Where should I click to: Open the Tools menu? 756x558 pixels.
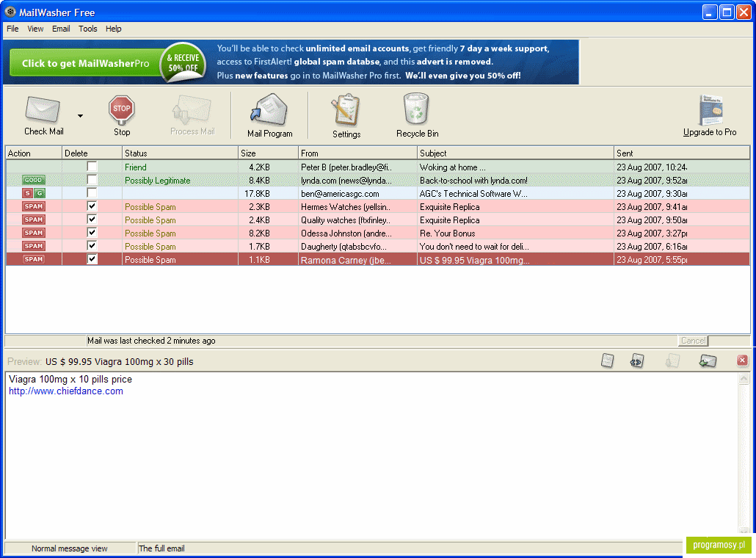88,29
